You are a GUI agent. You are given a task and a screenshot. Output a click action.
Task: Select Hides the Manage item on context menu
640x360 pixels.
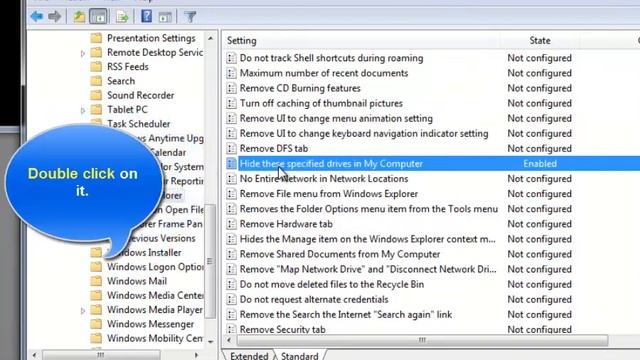tap(367, 239)
